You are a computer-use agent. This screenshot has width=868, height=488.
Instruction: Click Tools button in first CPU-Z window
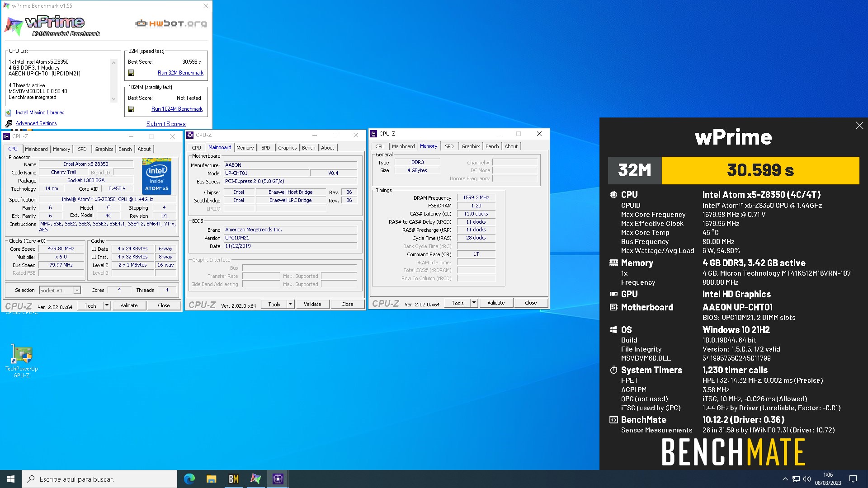pyautogui.click(x=90, y=305)
